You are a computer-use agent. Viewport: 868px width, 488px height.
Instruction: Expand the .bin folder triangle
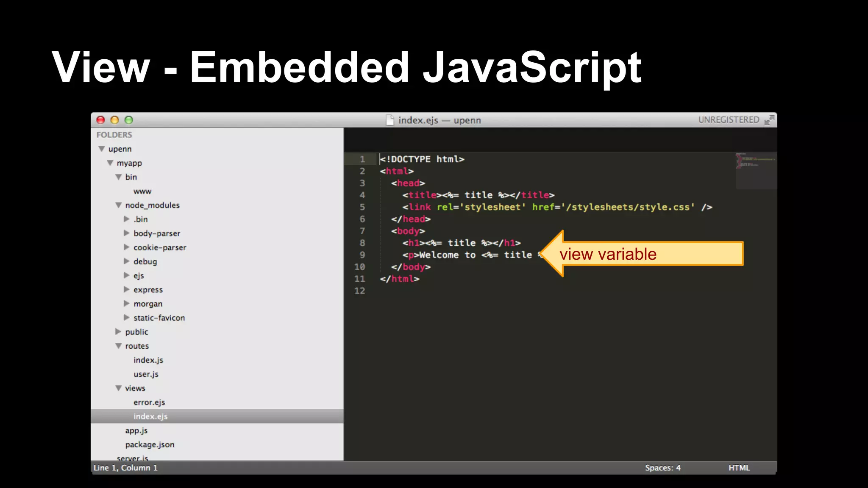pos(127,219)
